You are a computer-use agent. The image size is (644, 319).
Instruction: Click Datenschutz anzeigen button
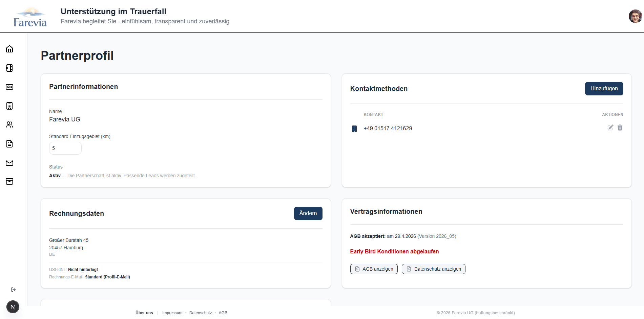(x=434, y=269)
